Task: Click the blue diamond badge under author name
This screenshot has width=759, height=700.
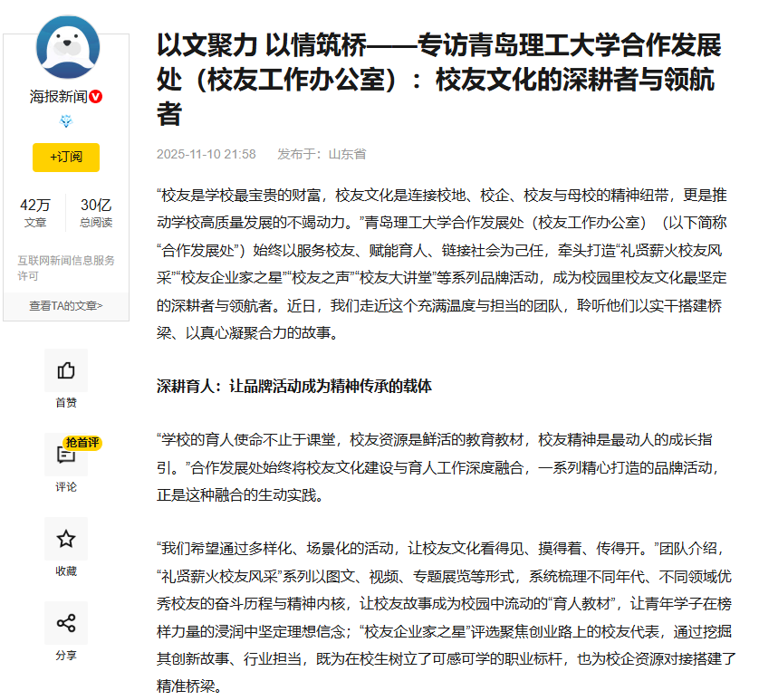Action: click(x=66, y=121)
